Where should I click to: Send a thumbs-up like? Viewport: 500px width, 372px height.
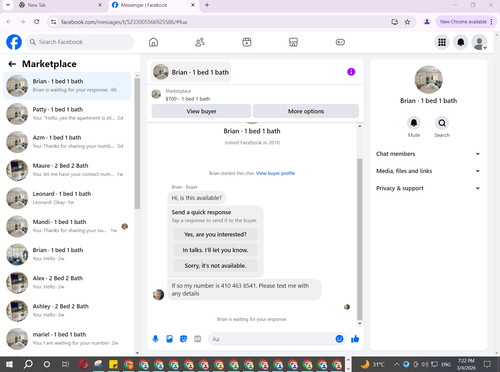click(355, 339)
